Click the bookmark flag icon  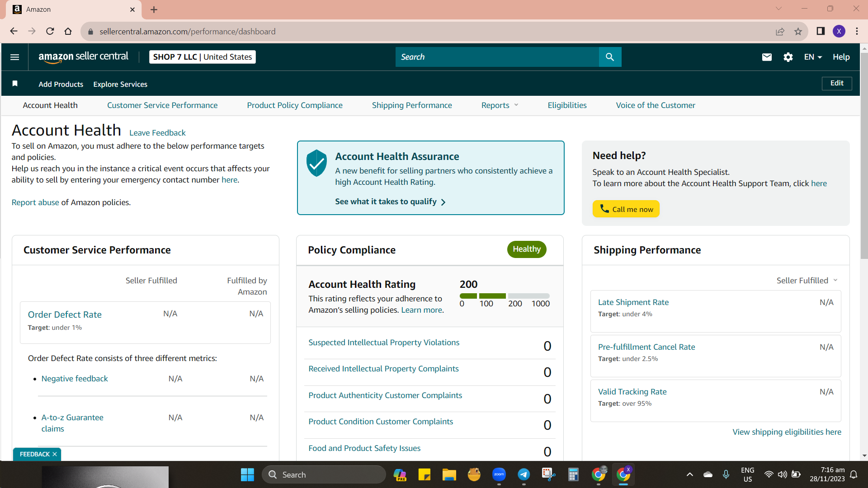coord(15,84)
